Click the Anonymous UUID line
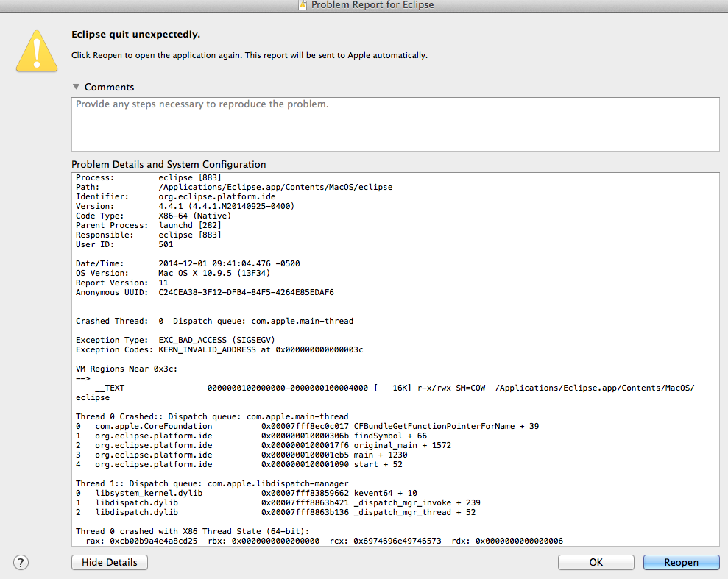The image size is (728, 579). (205, 292)
